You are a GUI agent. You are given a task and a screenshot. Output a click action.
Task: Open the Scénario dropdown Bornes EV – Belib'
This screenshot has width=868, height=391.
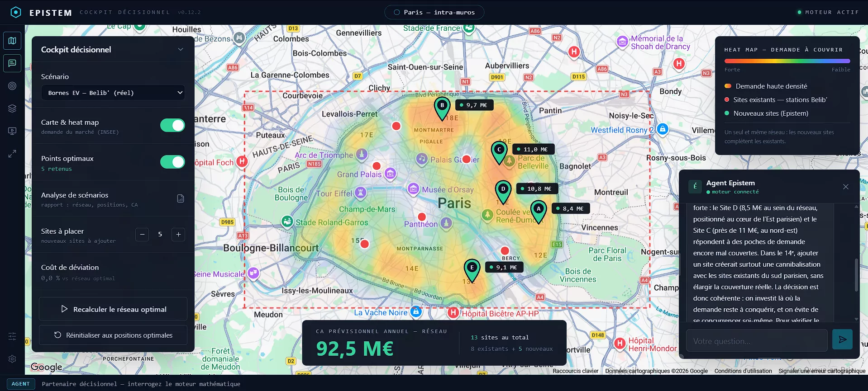(x=113, y=93)
